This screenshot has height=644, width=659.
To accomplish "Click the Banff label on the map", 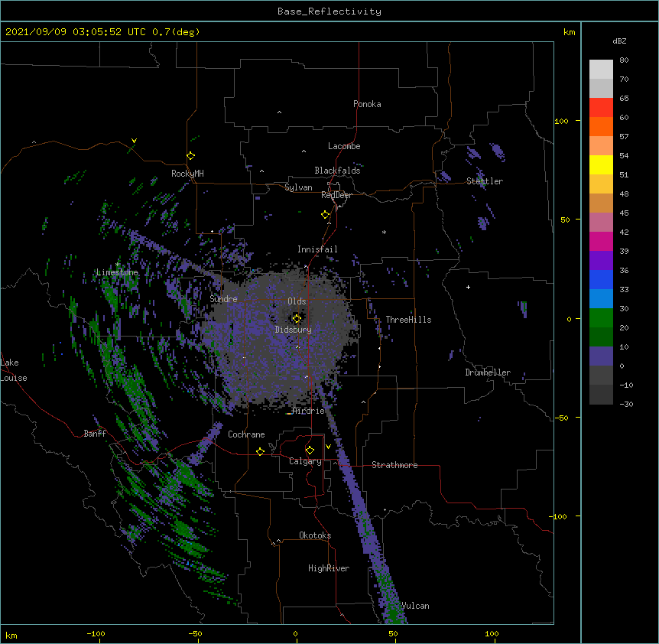I will tap(95, 434).
